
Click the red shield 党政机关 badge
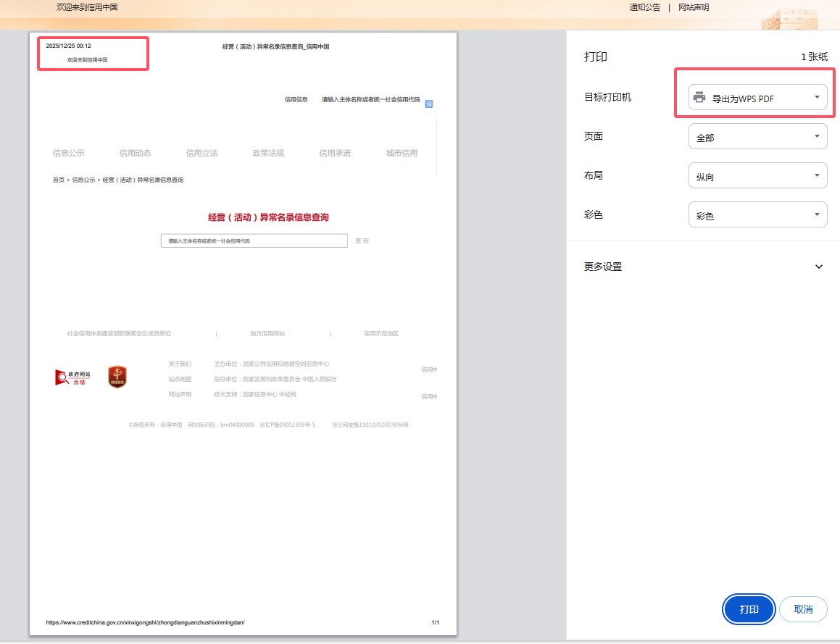point(117,376)
